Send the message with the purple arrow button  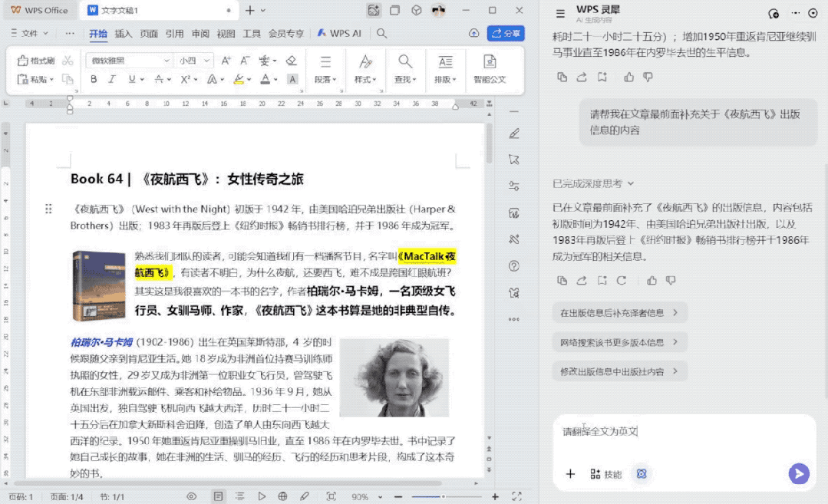799,473
